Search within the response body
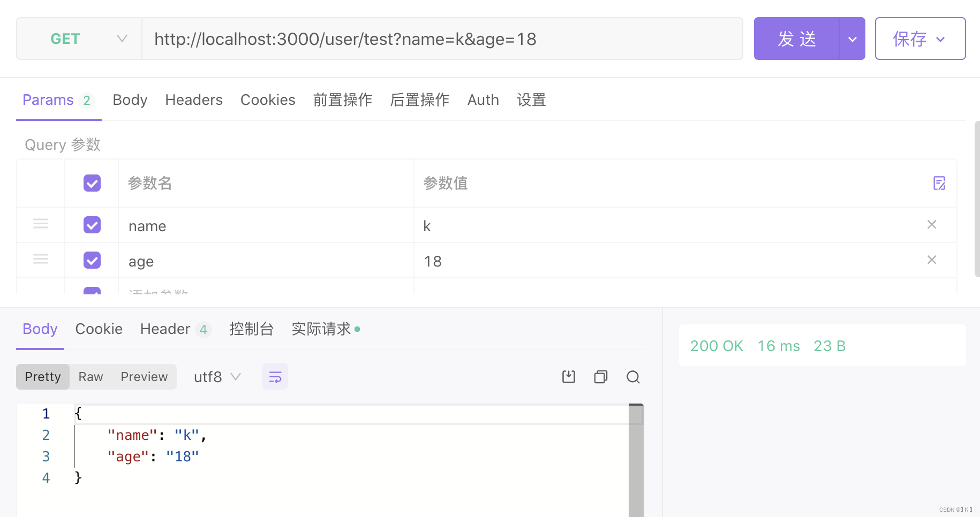The image size is (980, 517). (633, 376)
